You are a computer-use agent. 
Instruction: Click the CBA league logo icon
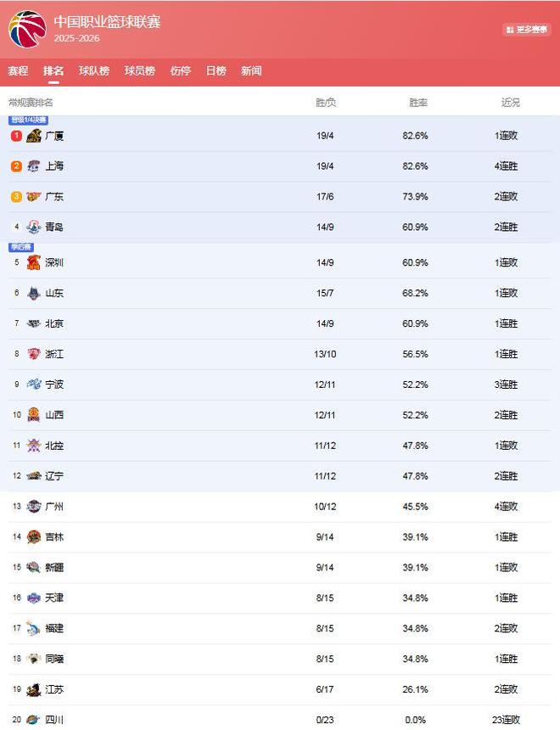[27, 29]
